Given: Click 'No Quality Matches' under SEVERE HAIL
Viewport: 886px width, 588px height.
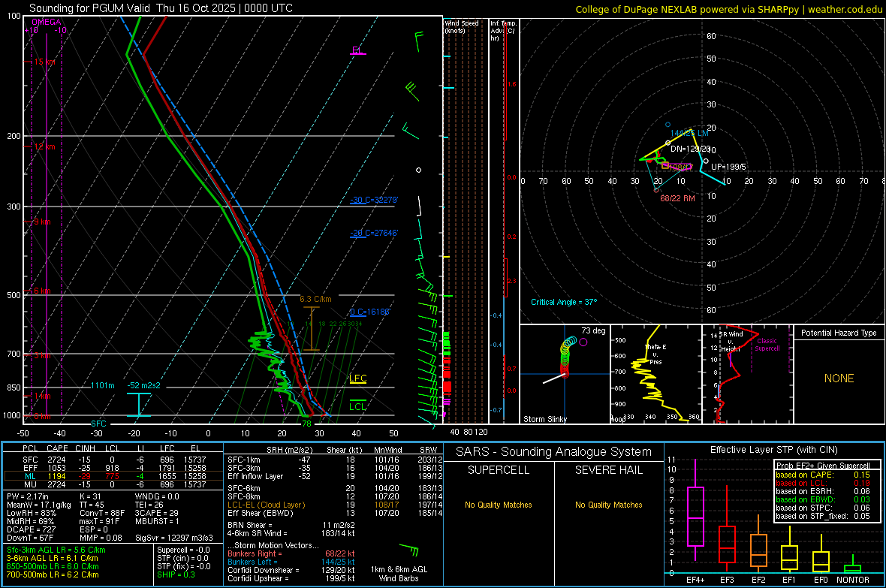Looking at the screenshot, I should point(608,505).
